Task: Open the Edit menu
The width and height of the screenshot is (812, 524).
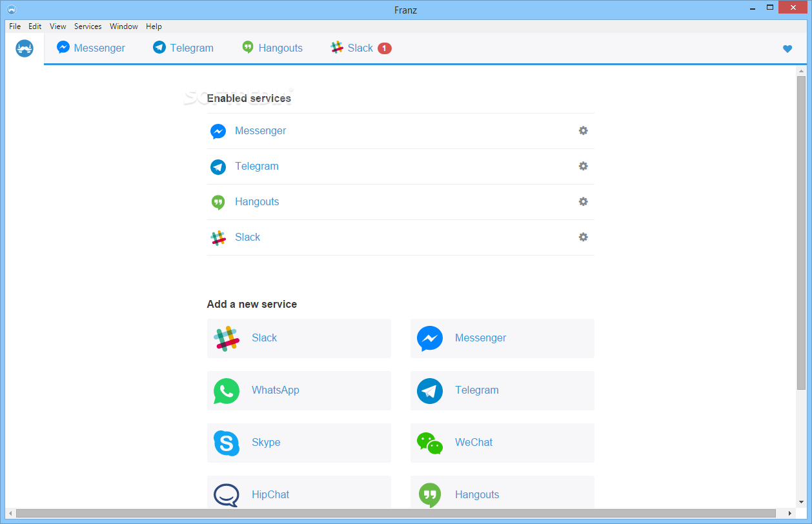Action: pos(35,26)
